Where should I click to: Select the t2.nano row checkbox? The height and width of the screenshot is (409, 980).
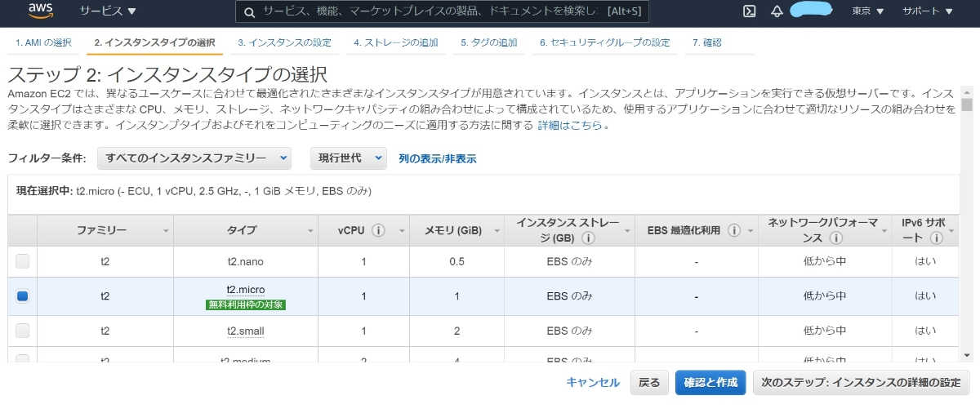point(23,261)
